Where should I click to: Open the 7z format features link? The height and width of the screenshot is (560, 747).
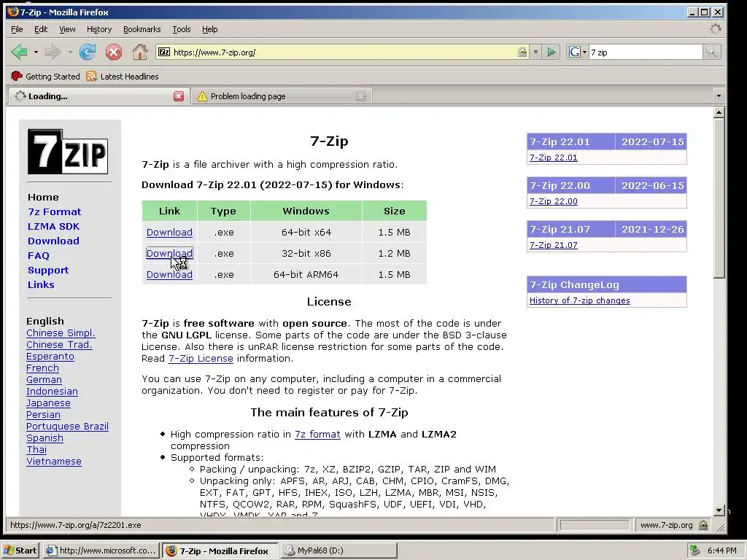[x=317, y=435]
